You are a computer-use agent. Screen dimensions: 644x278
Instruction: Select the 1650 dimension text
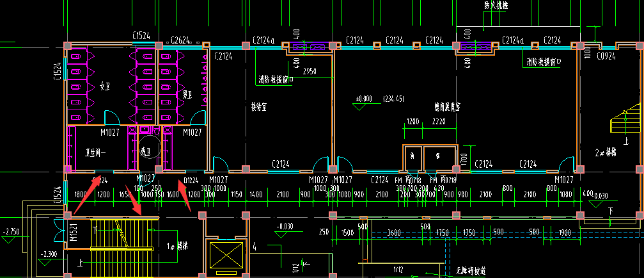click(x=125, y=194)
